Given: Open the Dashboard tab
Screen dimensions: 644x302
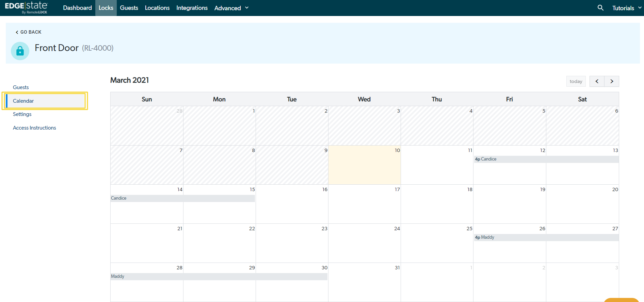Looking at the screenshot, I should click(77, 8).
